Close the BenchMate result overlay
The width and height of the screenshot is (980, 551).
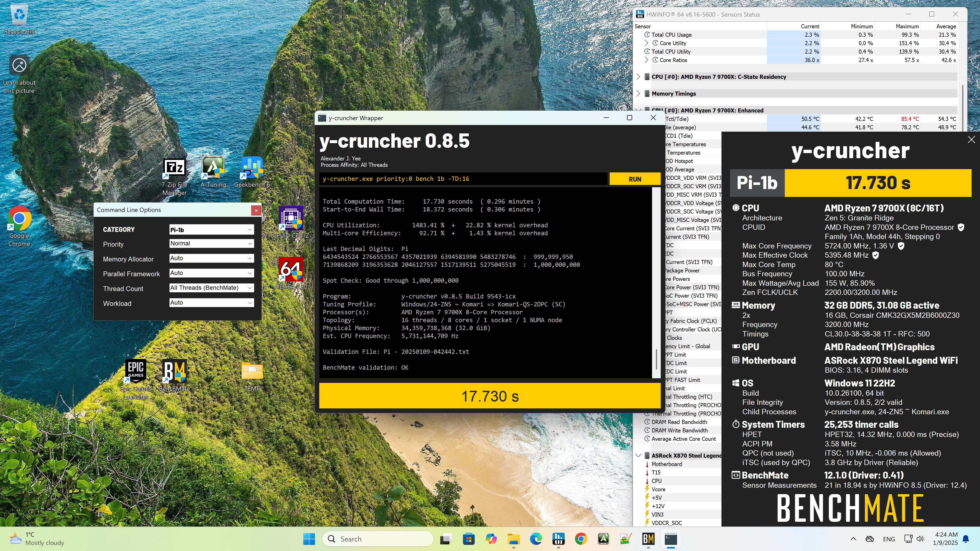[x=971, y=140]
